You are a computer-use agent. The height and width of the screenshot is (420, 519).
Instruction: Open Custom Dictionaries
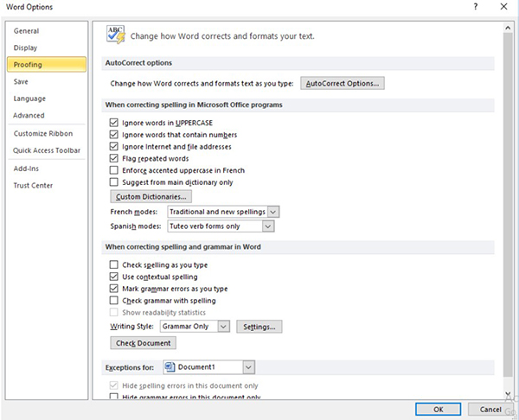[151, 196]
